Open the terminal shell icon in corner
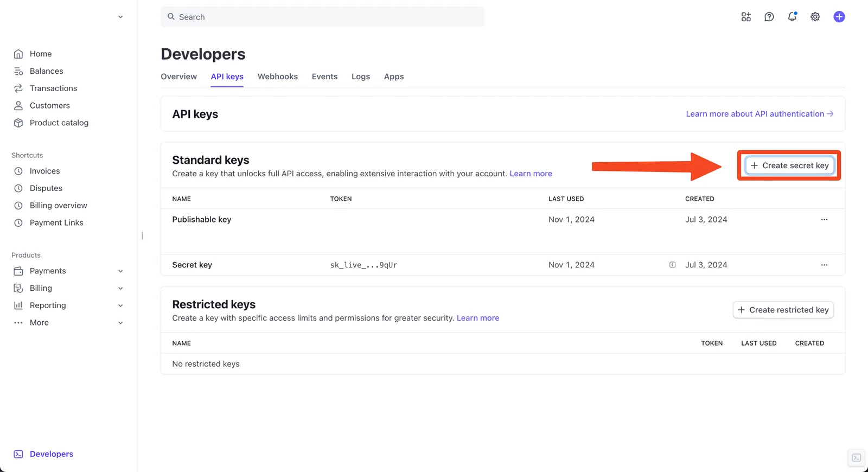 857,458
